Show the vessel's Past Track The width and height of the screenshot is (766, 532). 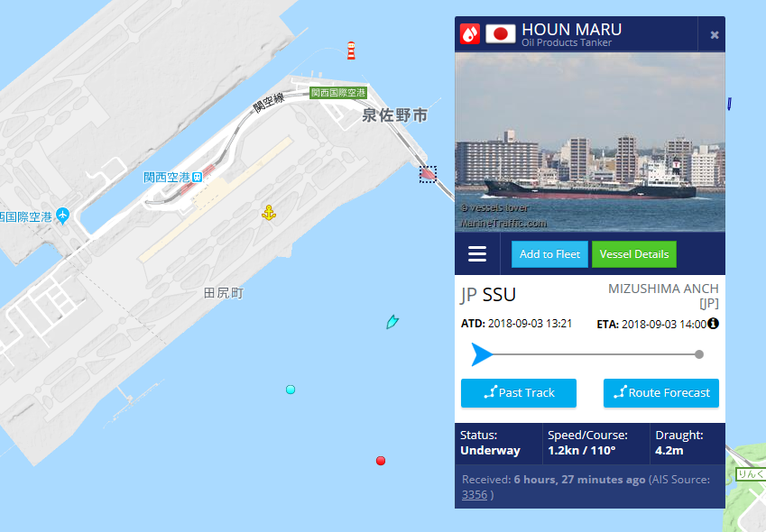point(519,393)
